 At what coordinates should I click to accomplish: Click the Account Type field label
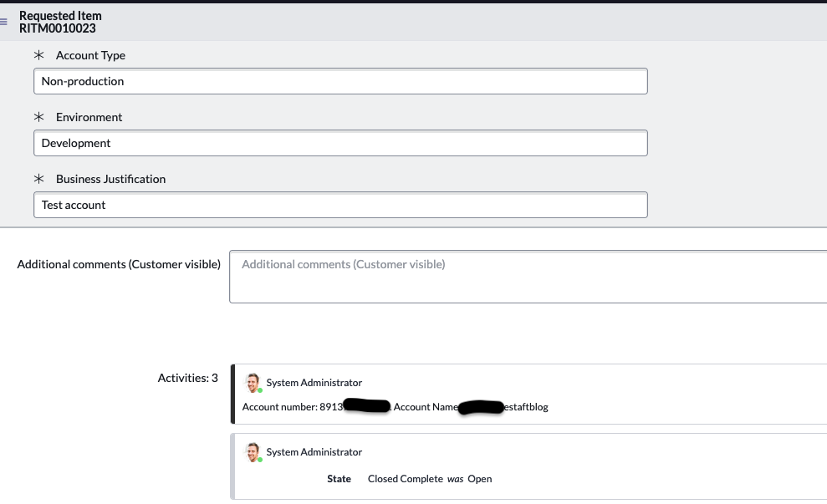[x=89, y=55]
